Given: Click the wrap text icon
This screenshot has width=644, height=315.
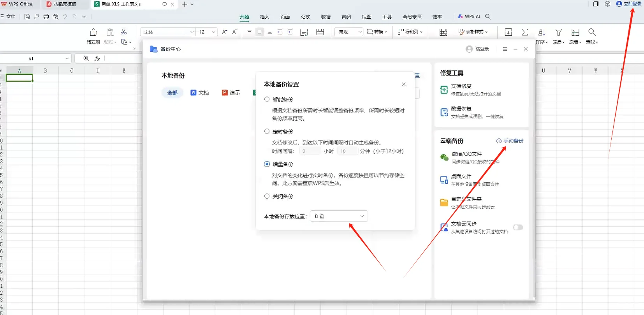Looking at the screenshot, I should [304, 32].
